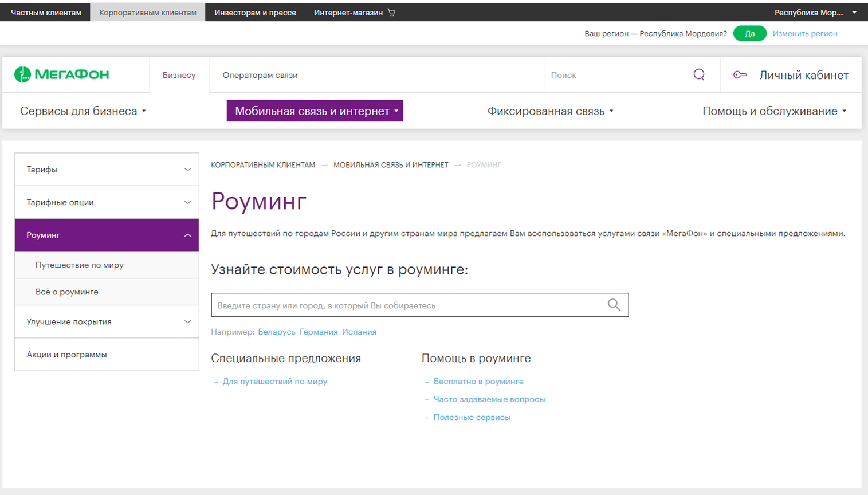Viewport: 868px width, 495px height.
Task: Confirm the region with the Да button
Action: (x=749, y=33)
